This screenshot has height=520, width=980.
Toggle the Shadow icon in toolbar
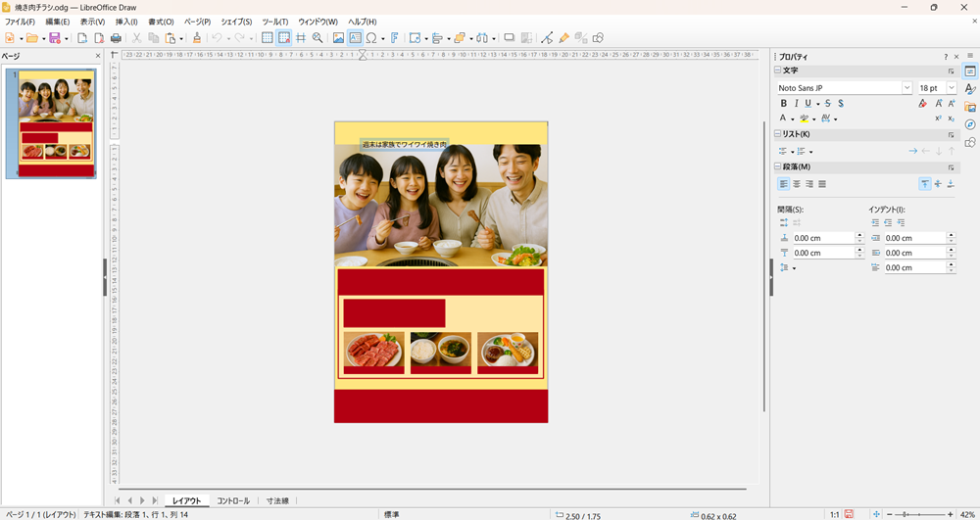[x=510, y=38]
